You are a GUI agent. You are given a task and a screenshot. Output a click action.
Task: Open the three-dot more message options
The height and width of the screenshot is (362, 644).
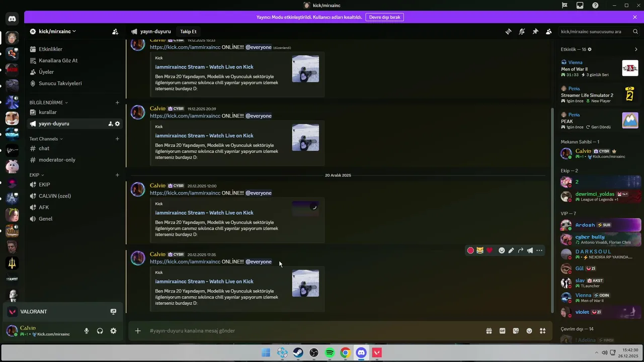point(539,250)
